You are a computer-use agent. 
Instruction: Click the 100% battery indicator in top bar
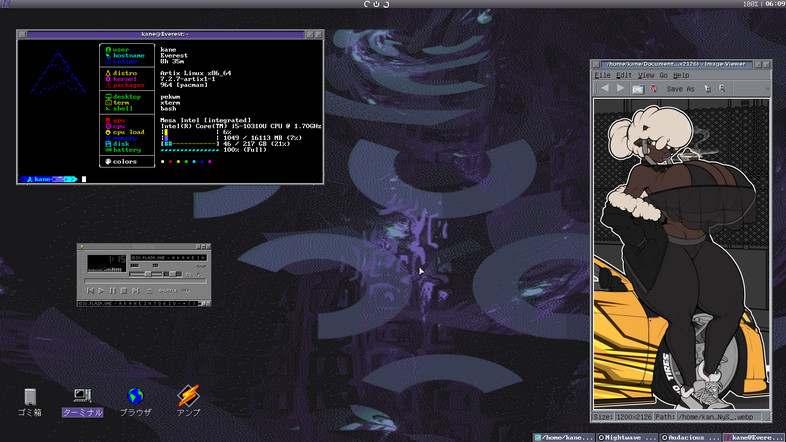tap(751, 4)
